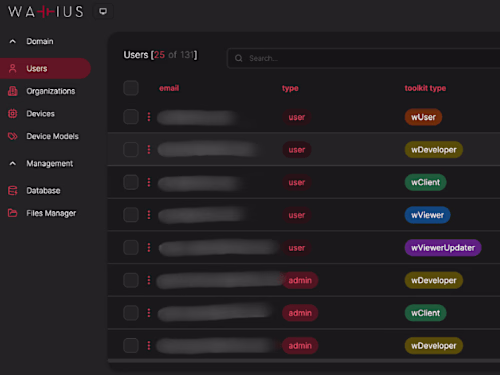Click the Organizations building icon
The image size is (500, 375).
13,91
